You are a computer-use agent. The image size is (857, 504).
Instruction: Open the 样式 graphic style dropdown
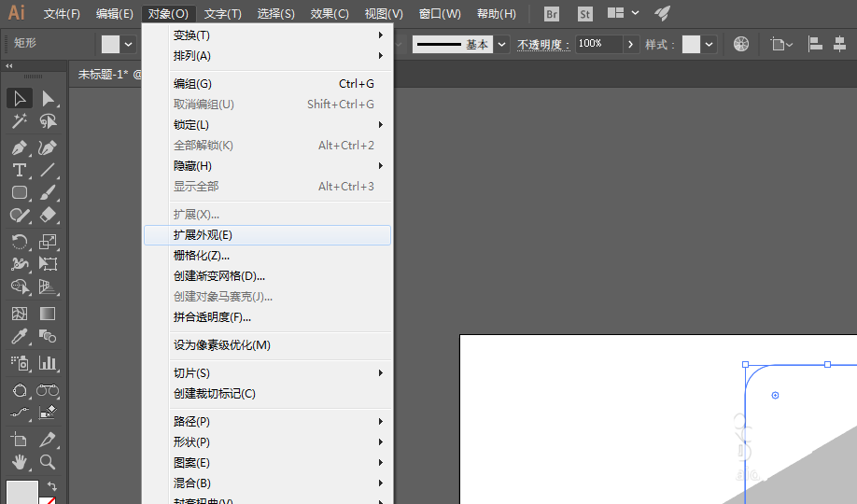(709, 44)
